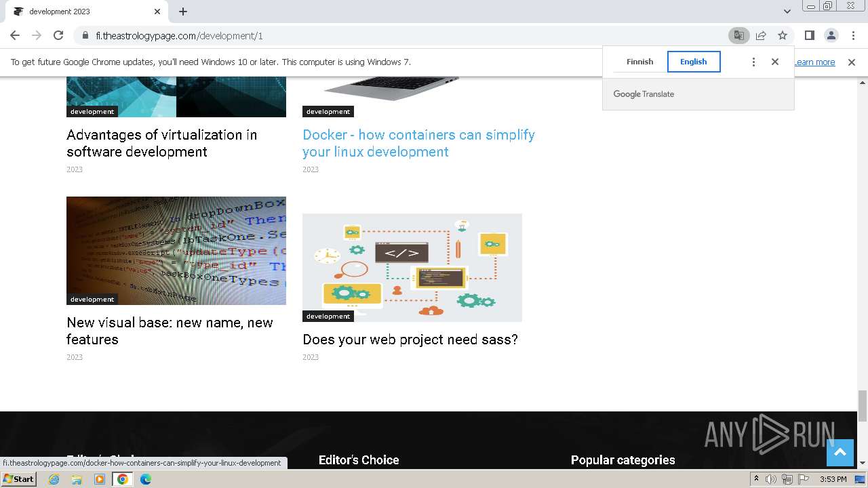
Task: Open a new browser tab
Action: click(x=183, y=12)
